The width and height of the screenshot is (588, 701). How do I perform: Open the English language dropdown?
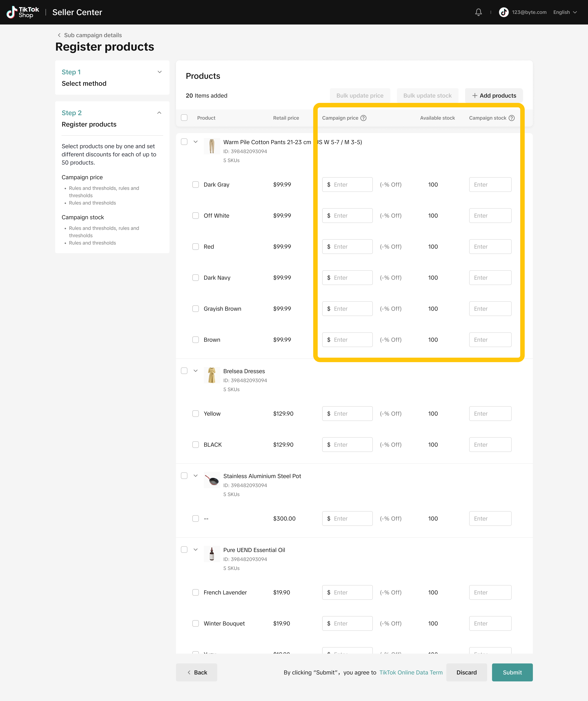(x=565, y=12)
